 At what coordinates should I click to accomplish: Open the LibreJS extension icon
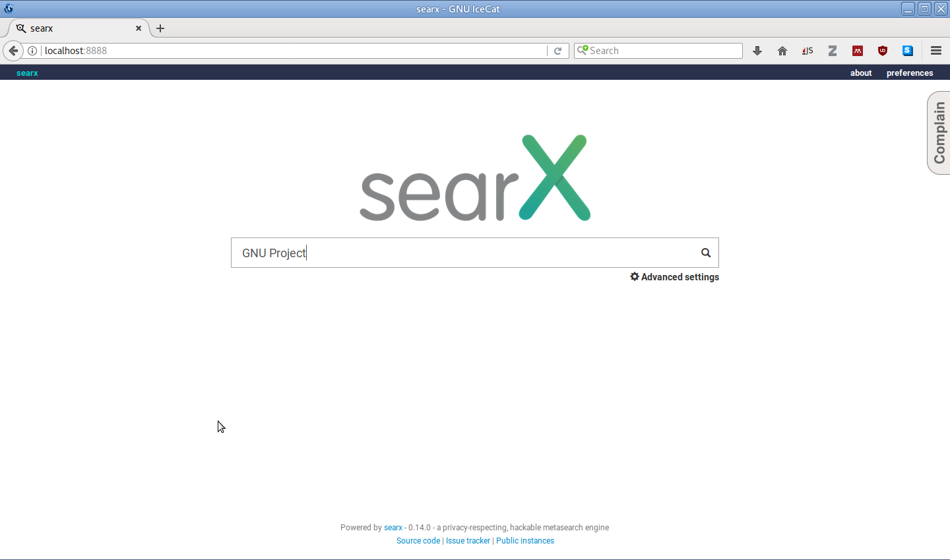pos(807,51)
